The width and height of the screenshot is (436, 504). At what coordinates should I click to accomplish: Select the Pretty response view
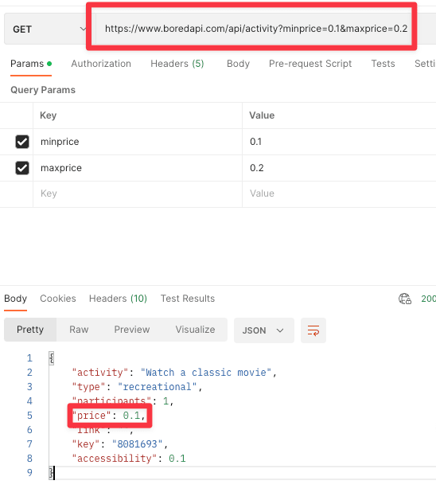coord(30,330)
